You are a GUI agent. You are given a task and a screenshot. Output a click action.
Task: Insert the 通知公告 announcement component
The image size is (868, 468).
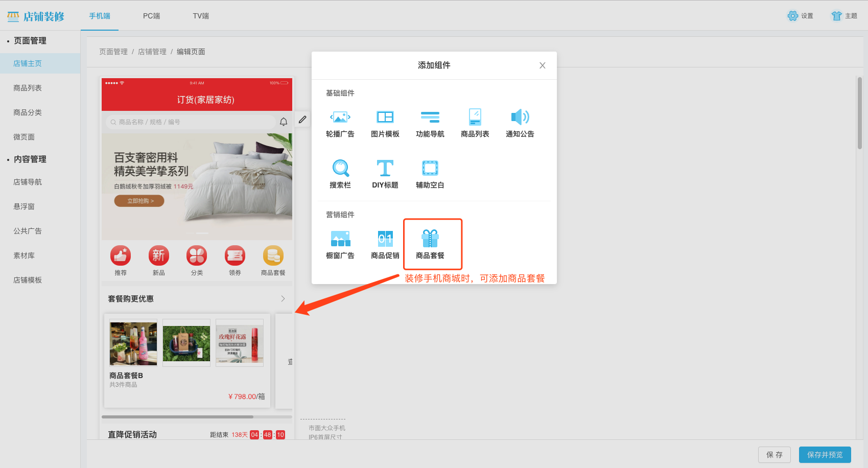pos(520,123)
